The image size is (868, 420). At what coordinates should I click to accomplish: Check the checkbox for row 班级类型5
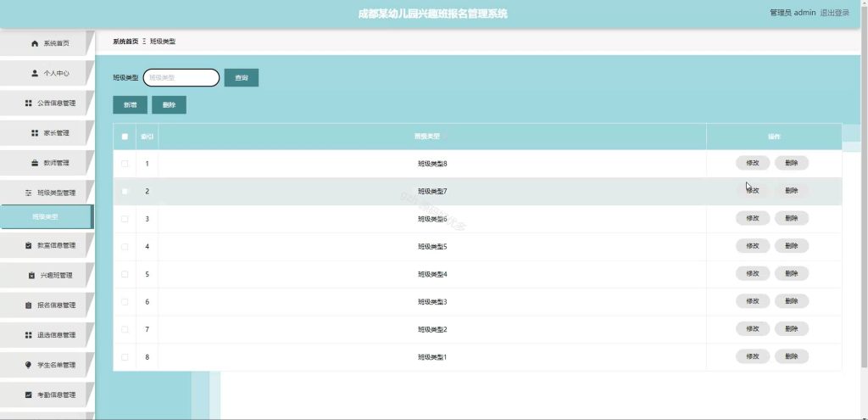click(x=125, y=247)
